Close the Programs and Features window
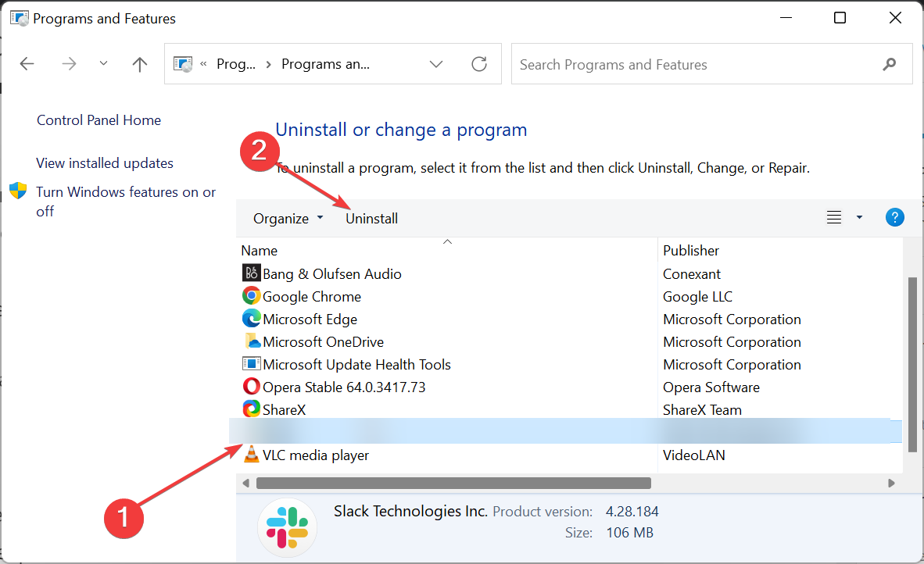Image resolution: width=924 pixels, height=564 pixels. click(x=895, y=18)
